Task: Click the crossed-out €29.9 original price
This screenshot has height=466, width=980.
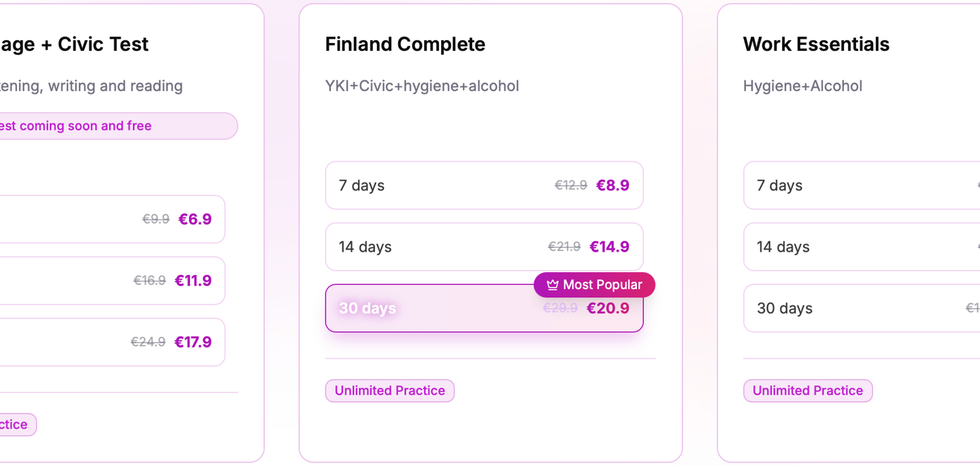Action: [x=559, y=308]
